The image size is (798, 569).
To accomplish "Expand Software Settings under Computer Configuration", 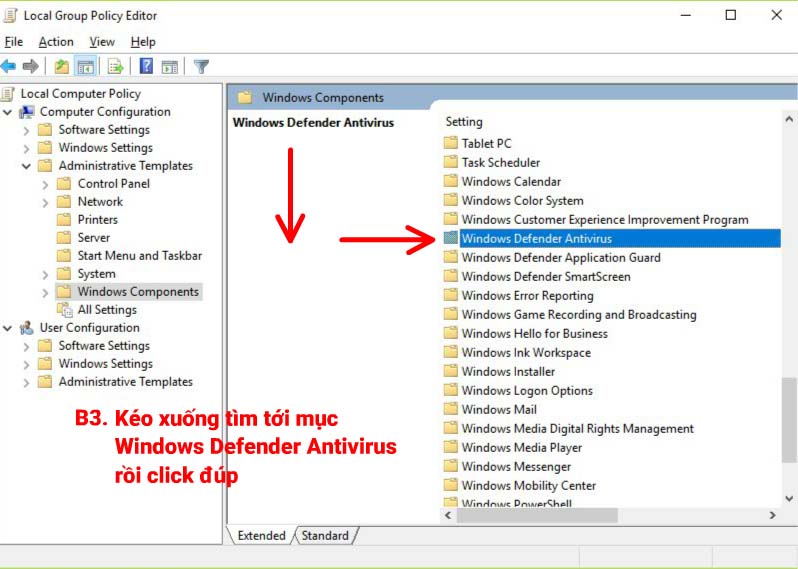I will [26, 130].
